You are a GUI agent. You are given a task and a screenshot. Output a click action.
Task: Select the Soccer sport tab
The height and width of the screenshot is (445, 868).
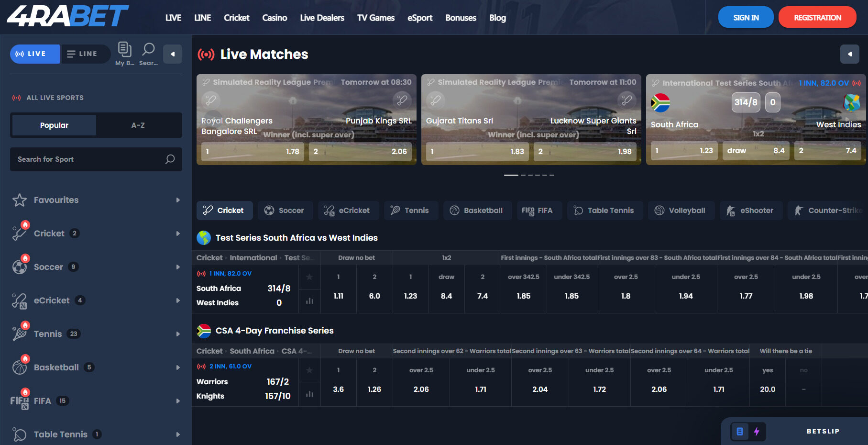[x=285, y=211]
